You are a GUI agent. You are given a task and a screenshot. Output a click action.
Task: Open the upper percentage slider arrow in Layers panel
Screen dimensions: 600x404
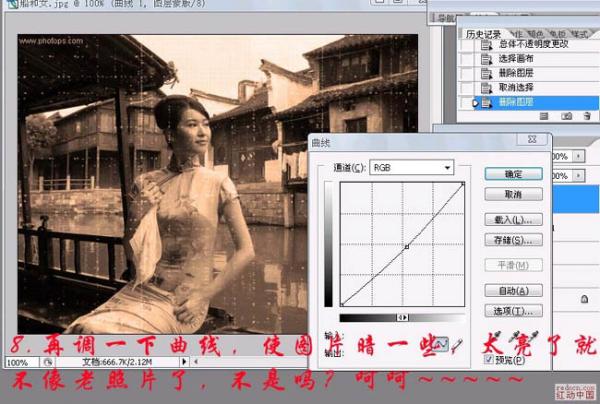coord(578,156)
